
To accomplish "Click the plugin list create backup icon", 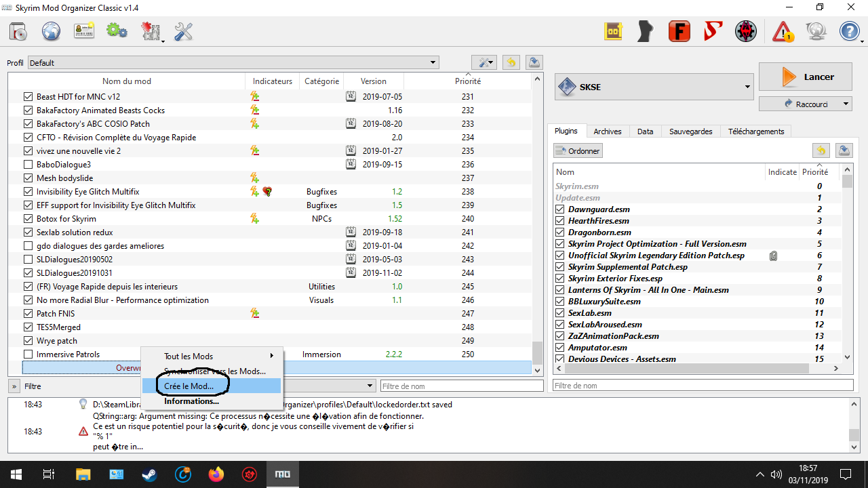I will [844, 150].
